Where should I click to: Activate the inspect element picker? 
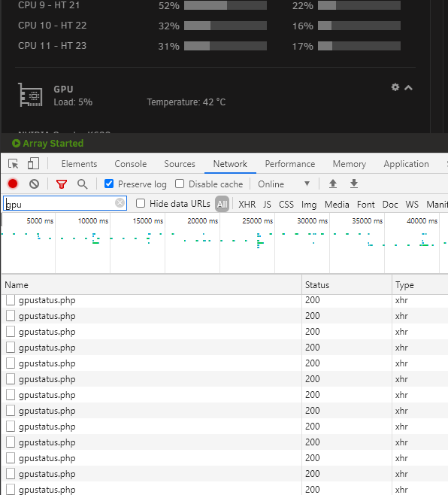tap(14, 164)
